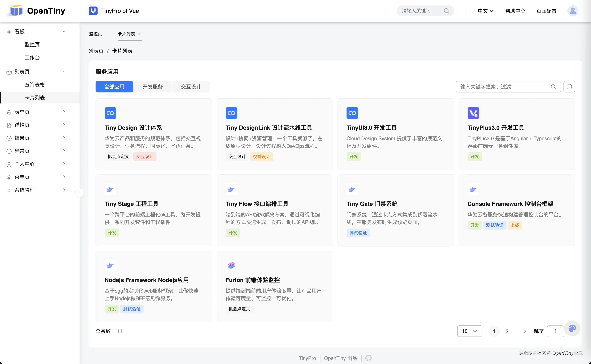
Task: Collapse the sidebar using the arrow handle
Action: pos(79,193)
